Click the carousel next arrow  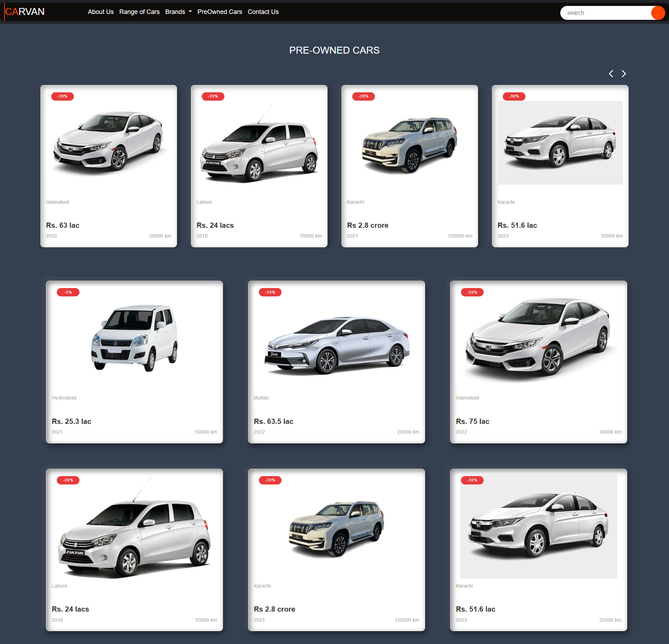tap(624, 74)
